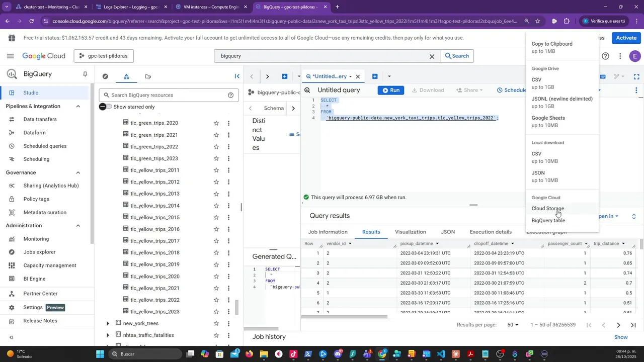
Task: Select BigQuery table save option
Action: (x=562, y=221)
